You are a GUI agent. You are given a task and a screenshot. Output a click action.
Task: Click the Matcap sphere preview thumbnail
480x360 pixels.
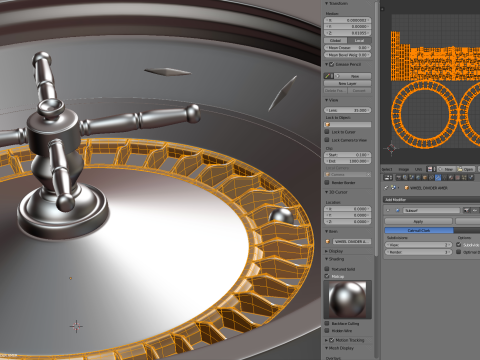347,299
